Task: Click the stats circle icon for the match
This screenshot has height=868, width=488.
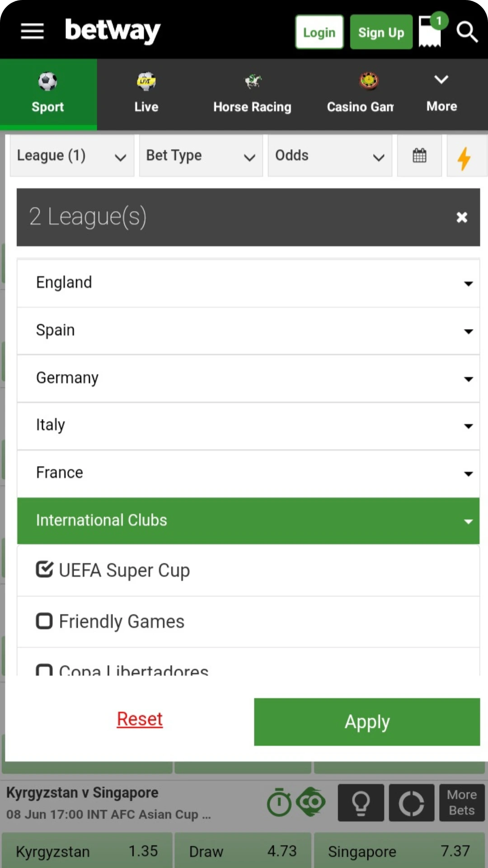Action: coord(411,802)
